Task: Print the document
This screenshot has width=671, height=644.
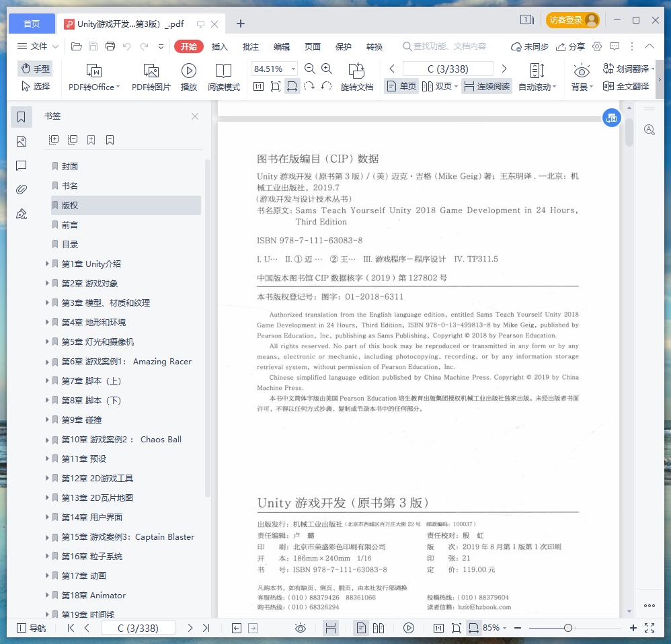Action: 110,46
